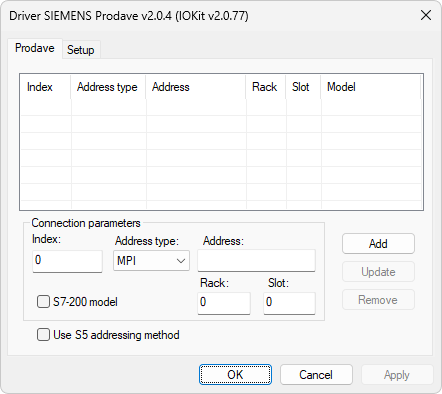Click into the Address text field

[x=256, y=260]
